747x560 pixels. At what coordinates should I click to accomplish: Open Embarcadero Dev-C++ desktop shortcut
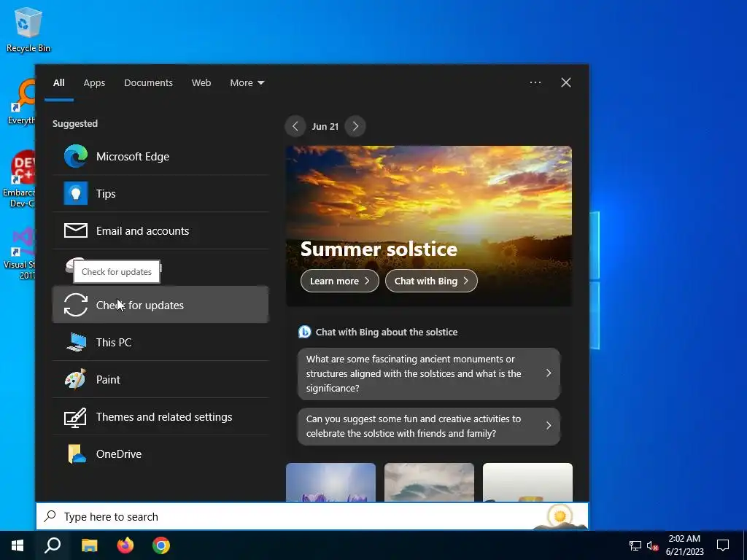[x=19, y=179]
